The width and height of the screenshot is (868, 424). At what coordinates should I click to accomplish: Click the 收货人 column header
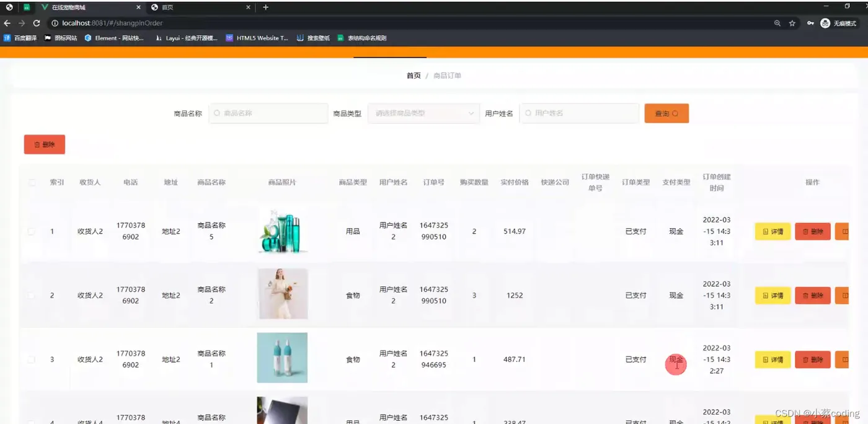tap(90, 182)
